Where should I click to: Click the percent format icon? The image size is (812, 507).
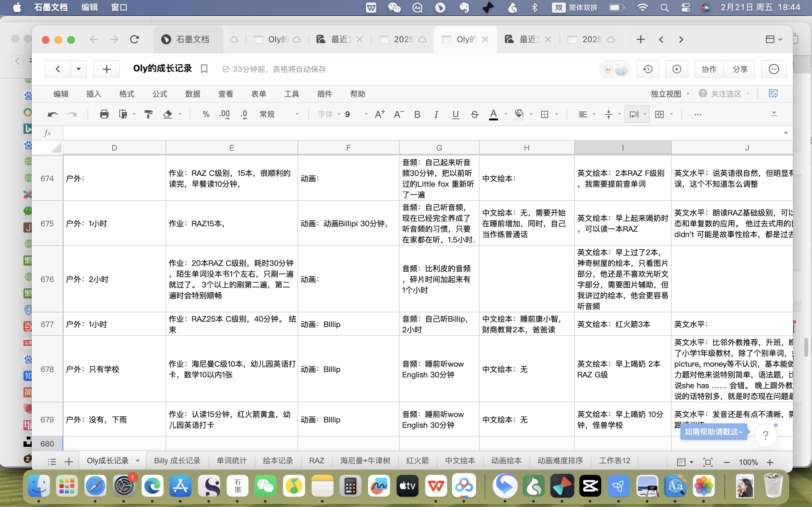[206, 114]
